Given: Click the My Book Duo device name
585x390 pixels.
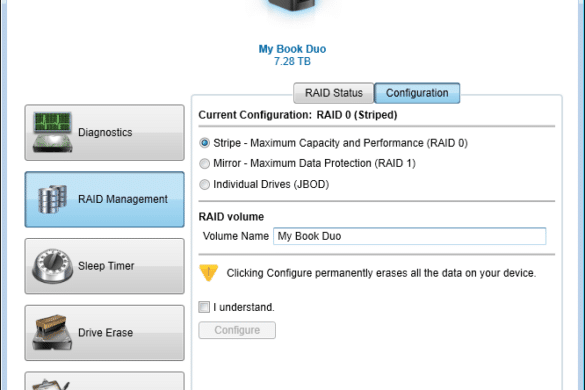Looking at the screenshot, I should tap(292, 49).
